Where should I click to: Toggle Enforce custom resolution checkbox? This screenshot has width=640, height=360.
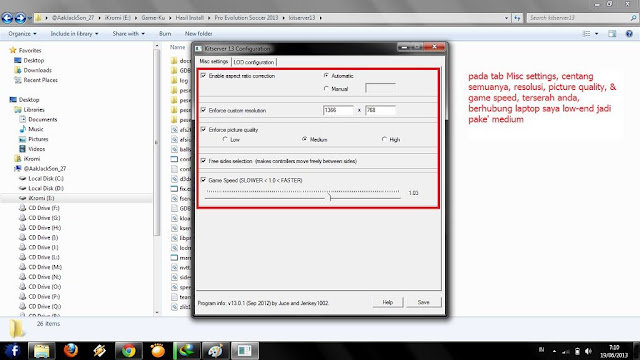(x=203, y=110)
